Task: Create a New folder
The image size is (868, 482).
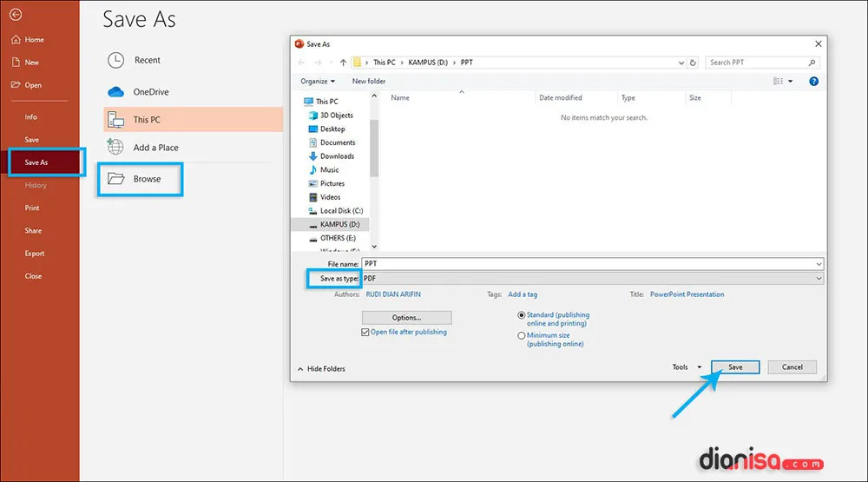Action: pos(369,81)
